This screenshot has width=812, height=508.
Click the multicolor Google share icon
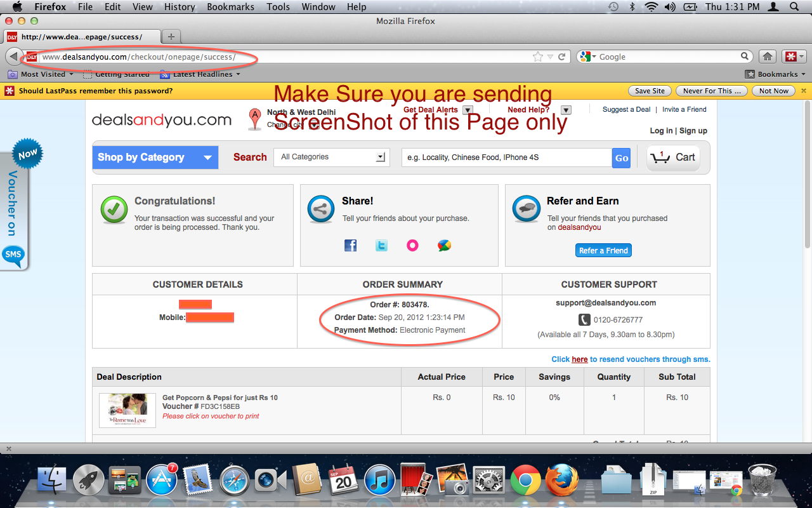(444, 245)
